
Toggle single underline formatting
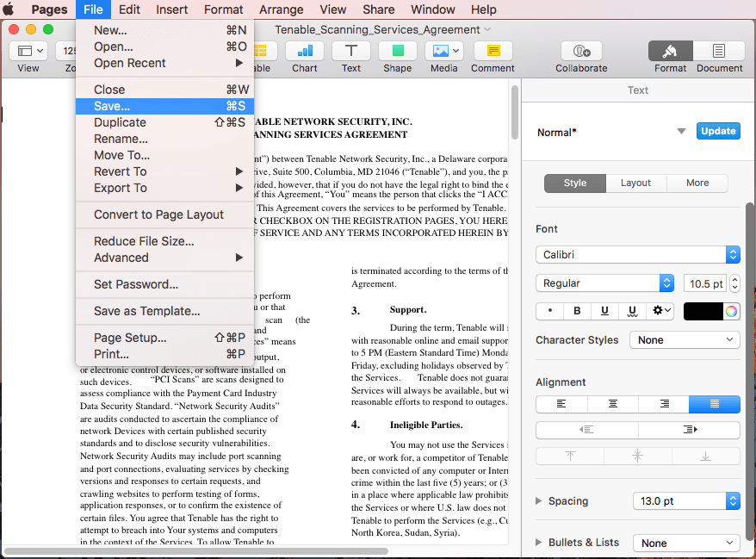click(604, 311)
